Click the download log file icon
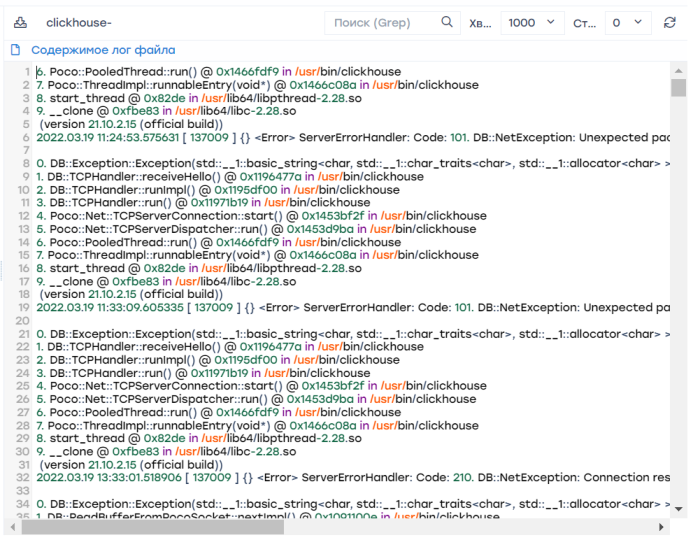The height and width of the screenshot is (540, 700). 21,22
